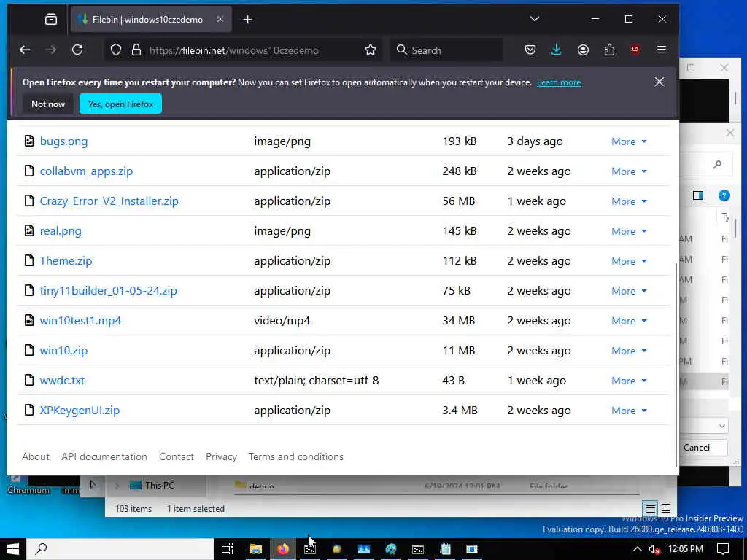Click search magnifier in background dialog
The image size is (747, 560).
717,164
